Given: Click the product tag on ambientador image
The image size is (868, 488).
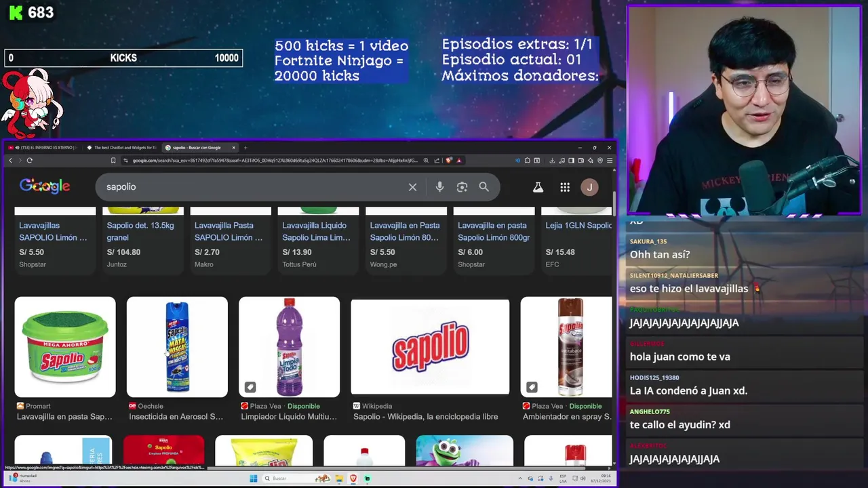Looking at the screenshot, I should [532, 387].
